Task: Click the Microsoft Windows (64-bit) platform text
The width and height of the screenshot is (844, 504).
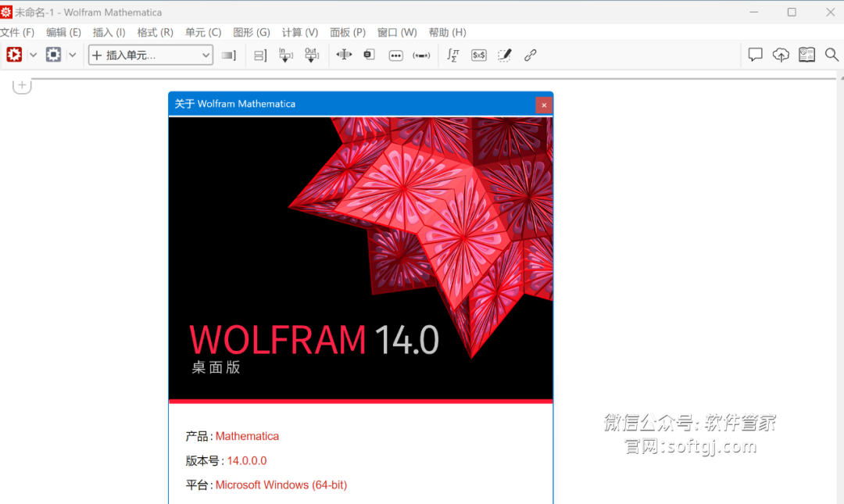Action: click(281, 484)
